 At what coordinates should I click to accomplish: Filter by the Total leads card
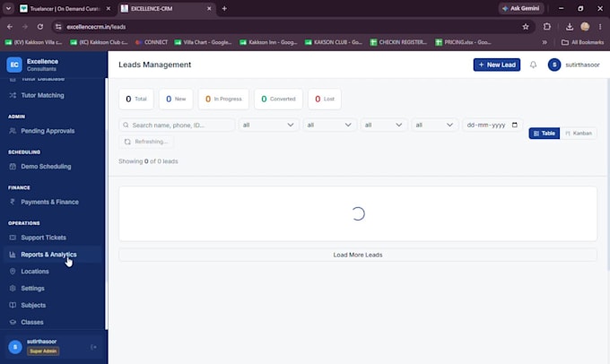point(136,99)
